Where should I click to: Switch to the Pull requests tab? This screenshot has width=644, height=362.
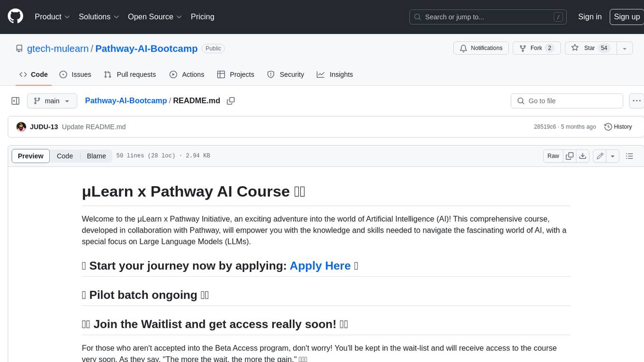coord(130,74)
